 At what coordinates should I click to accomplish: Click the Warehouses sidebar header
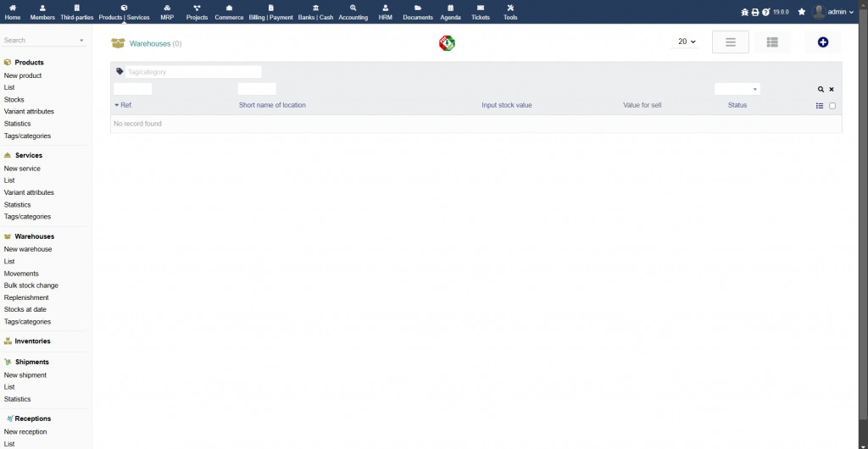34,236
